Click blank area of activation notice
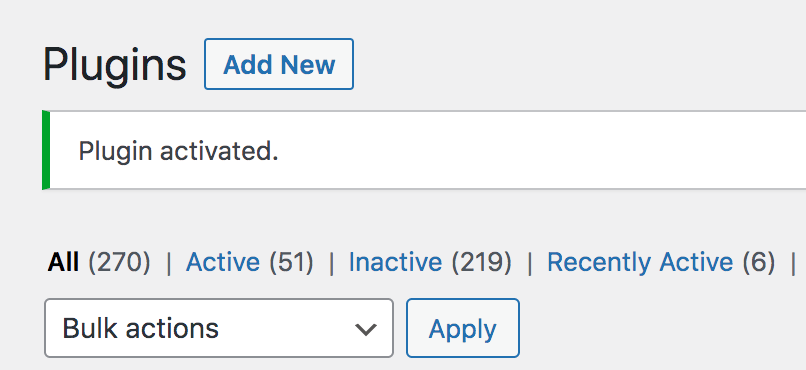This screenshot has width=806, height=370. [x=540, y=150]
